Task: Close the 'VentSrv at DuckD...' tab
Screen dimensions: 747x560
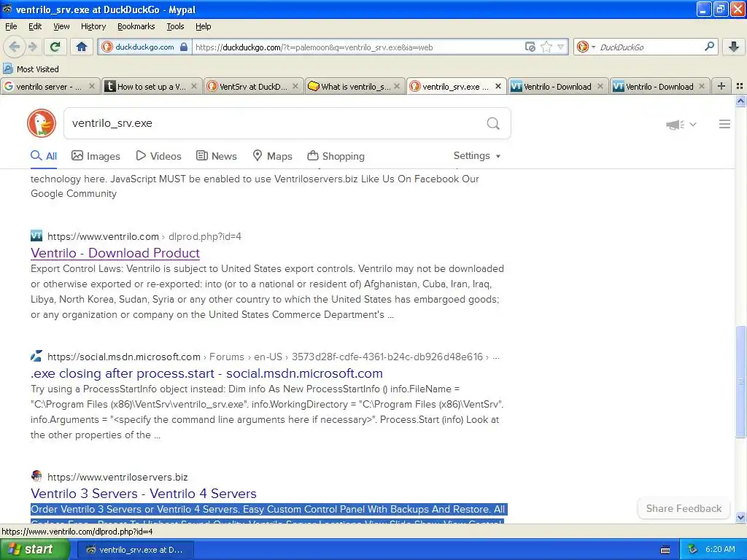Action: pos(295,86)
